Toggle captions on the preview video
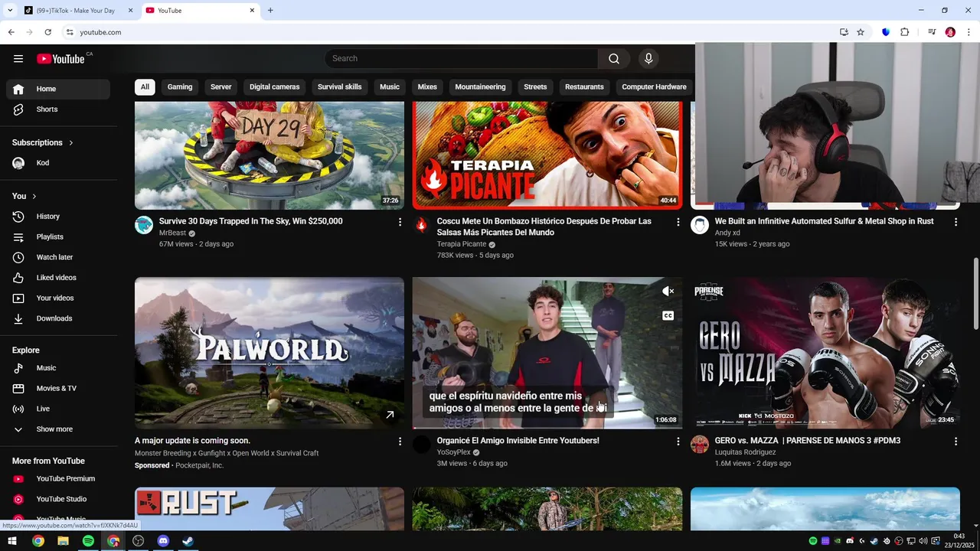 pyautogui.click(x=668, y=316)
